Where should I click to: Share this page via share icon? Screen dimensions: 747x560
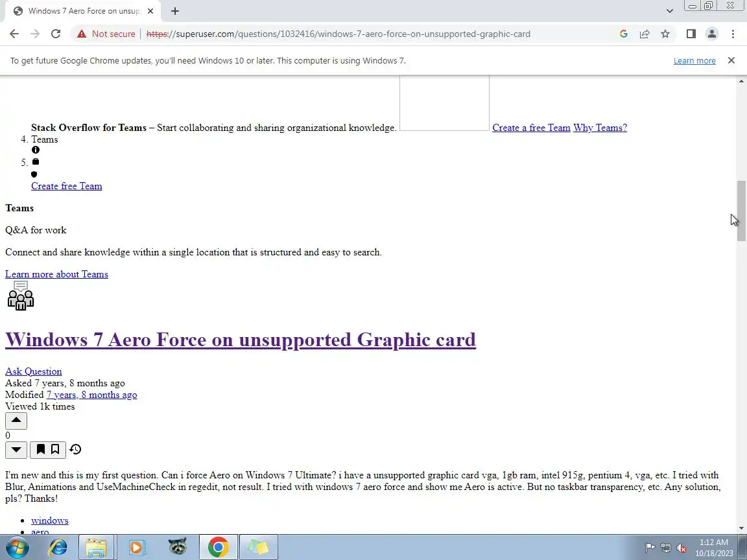[x=645, y=34]
